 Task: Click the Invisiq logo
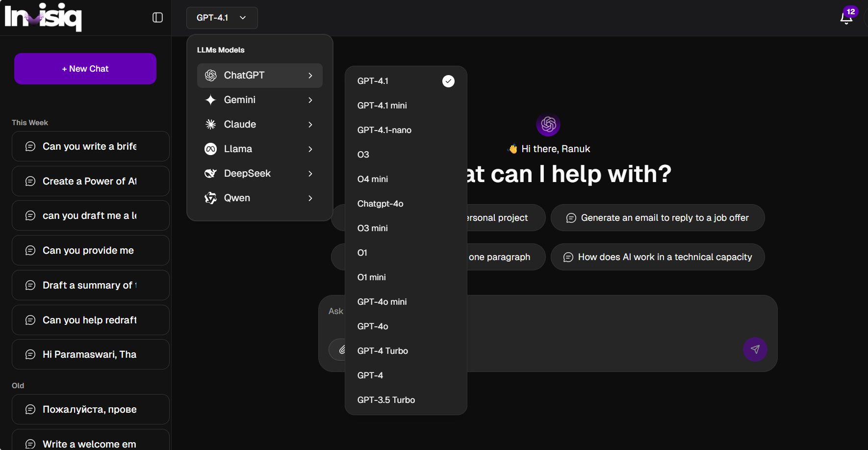click(43, 18)
